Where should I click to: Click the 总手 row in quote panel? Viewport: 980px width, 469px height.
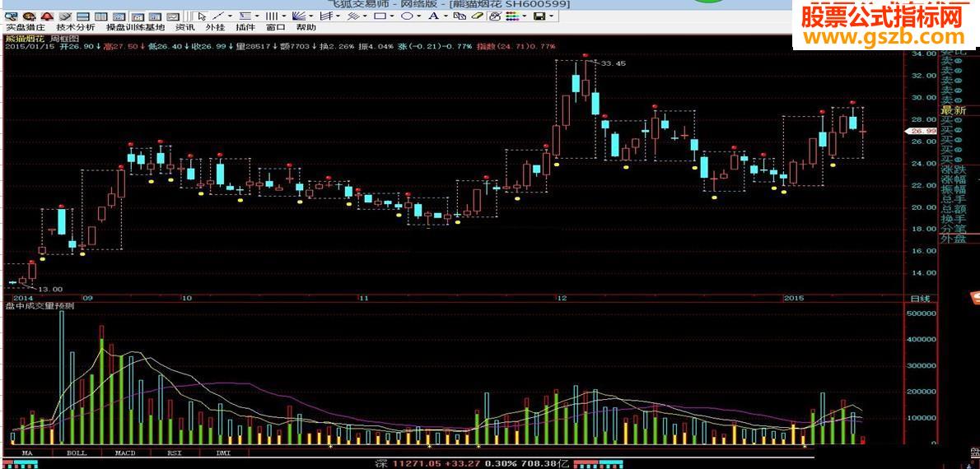(954, 200)
